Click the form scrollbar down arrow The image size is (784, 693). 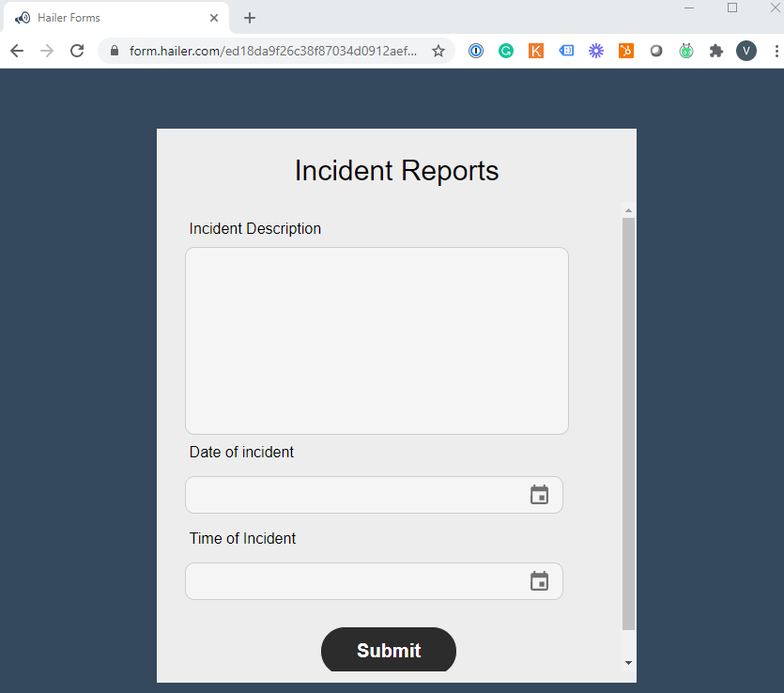point(628,663)
